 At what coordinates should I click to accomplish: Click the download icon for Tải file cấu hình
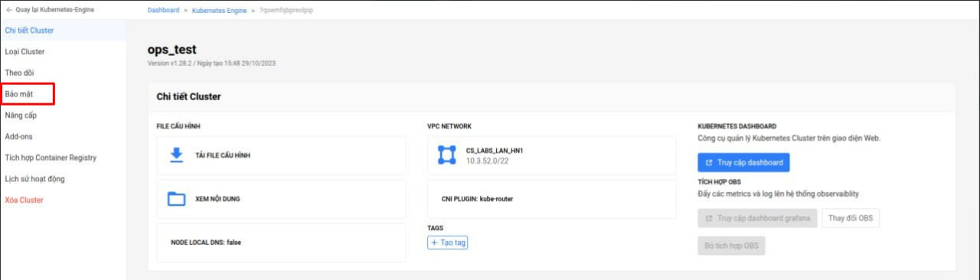pyautogui.click(x=176, y=155)
